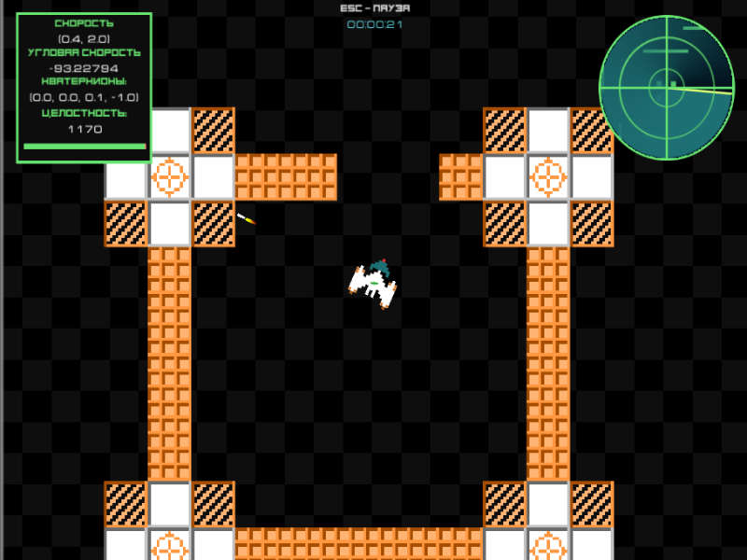Click the -93.22794 angular speed value
The width and height of the screenshot is (747, 560).
(84, 68)
